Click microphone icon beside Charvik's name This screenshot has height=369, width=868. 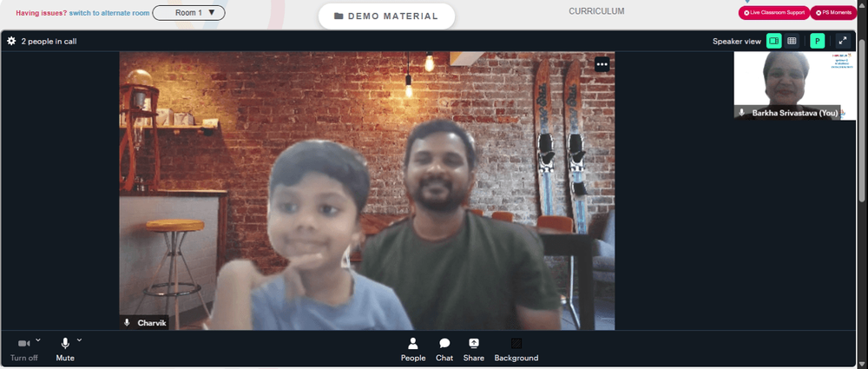click(x=127, y=322)
